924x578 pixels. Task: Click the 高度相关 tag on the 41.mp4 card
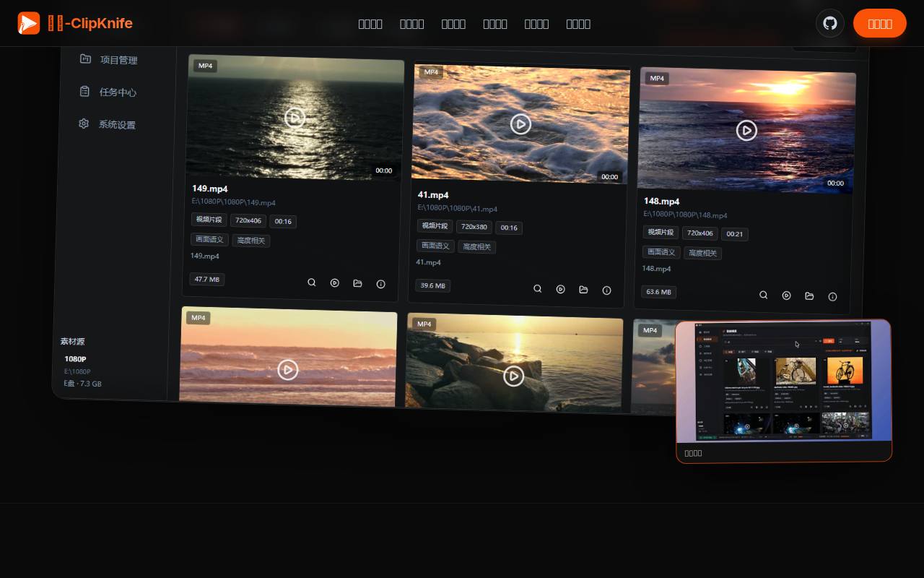[x=476, y=246]
